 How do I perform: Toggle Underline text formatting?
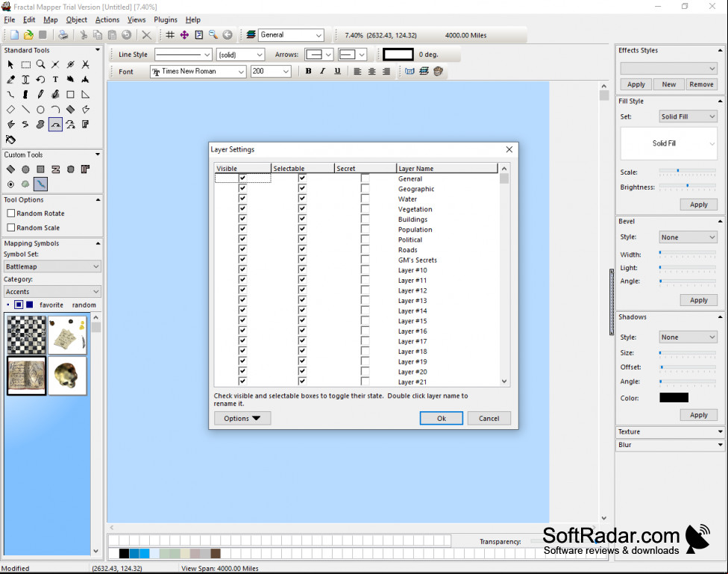(338, 71)
